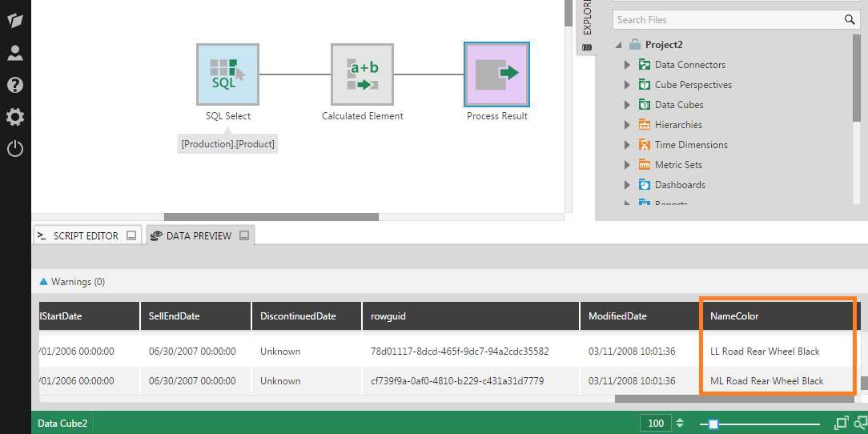Click the NameColor column header
This screenshot has width=868, height=434.
point(734,316)
